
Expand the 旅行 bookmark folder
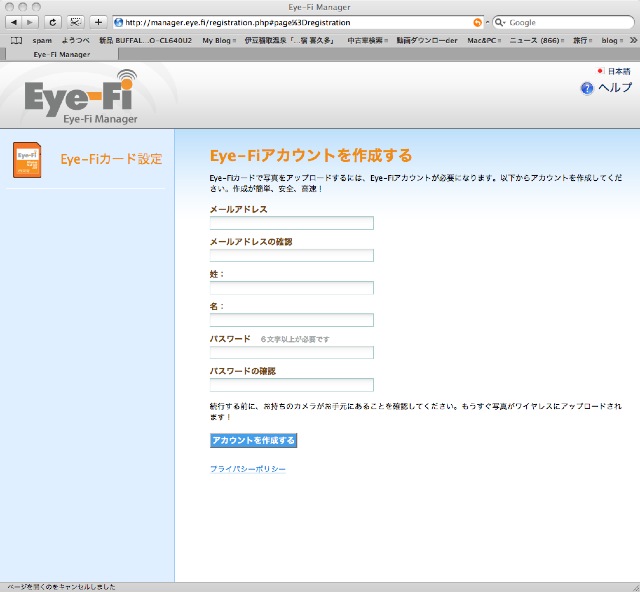[x=582, y=40]
